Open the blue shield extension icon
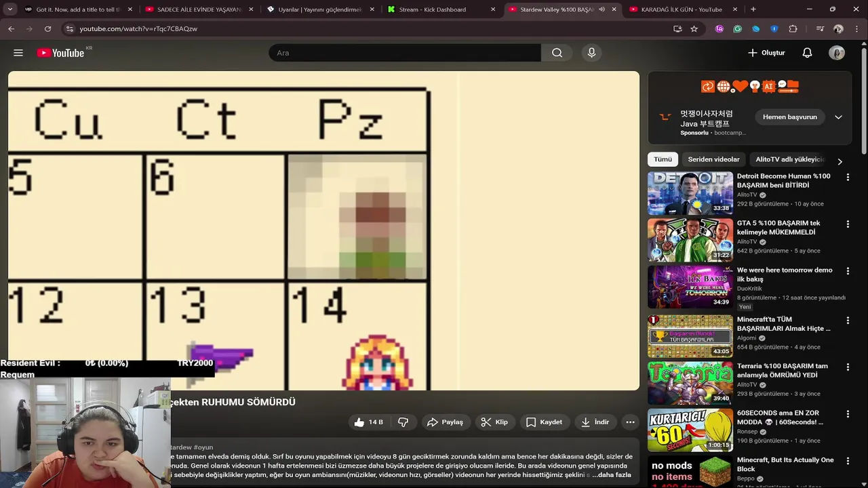This screenshot has height=488, width=868. 774,28
